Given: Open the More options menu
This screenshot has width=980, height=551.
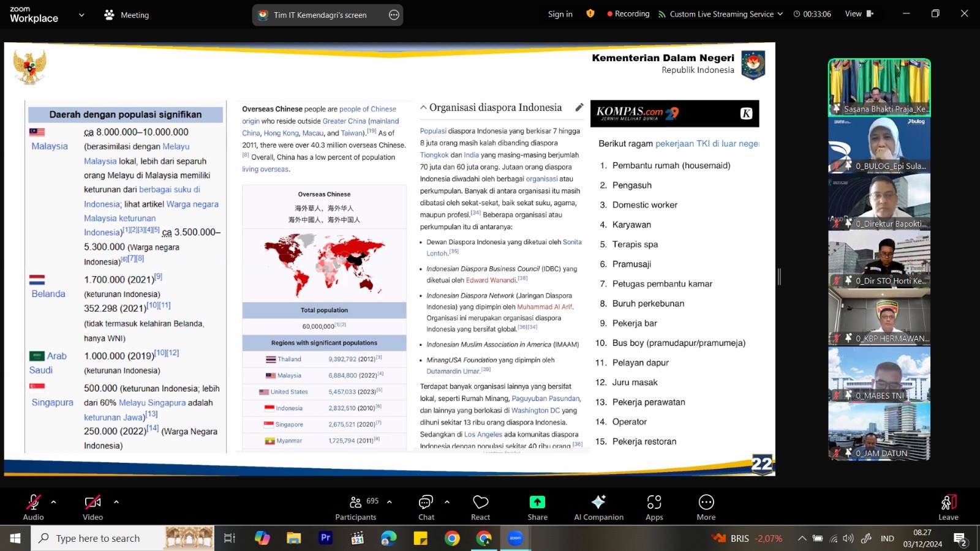Looking at the screenshot, I should pos(706,508).
